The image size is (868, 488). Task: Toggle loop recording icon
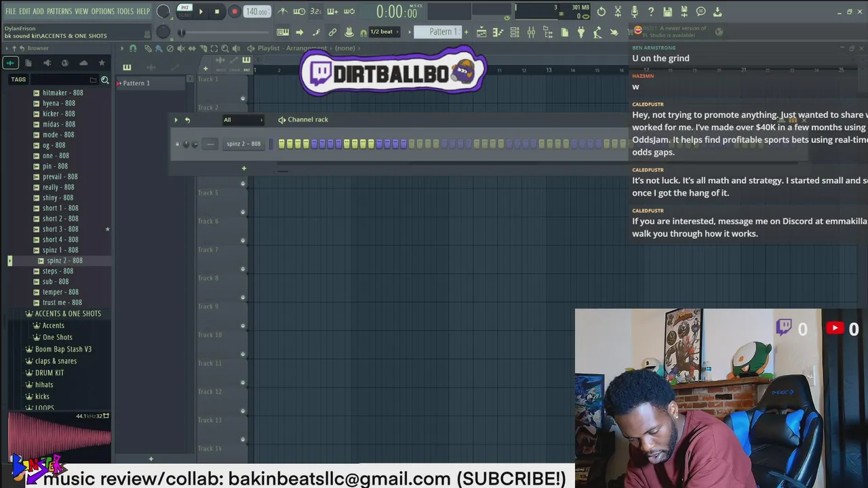(x=349, y=12)
